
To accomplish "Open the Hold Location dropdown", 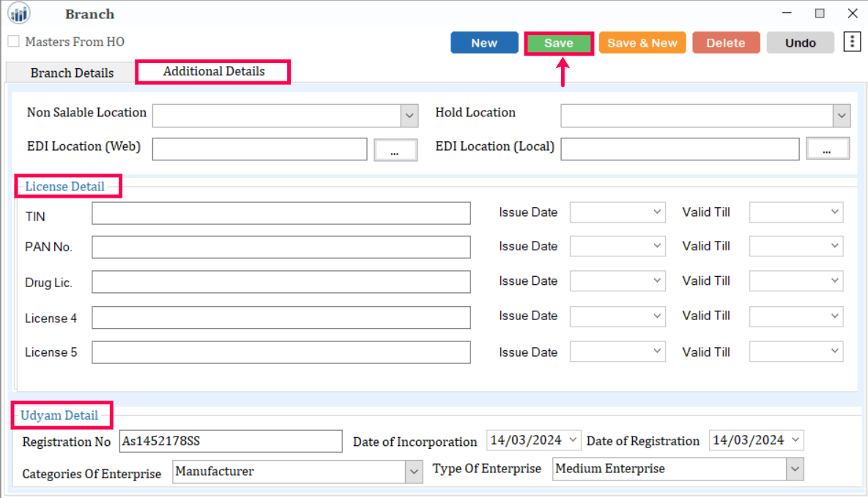I will pyautogui.click(x=842, y=116).
